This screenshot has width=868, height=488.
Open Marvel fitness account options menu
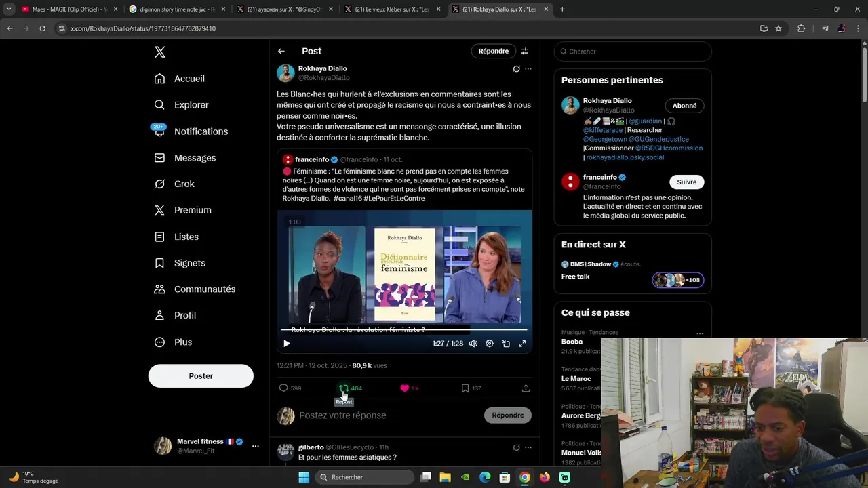[x=255, y=446]
